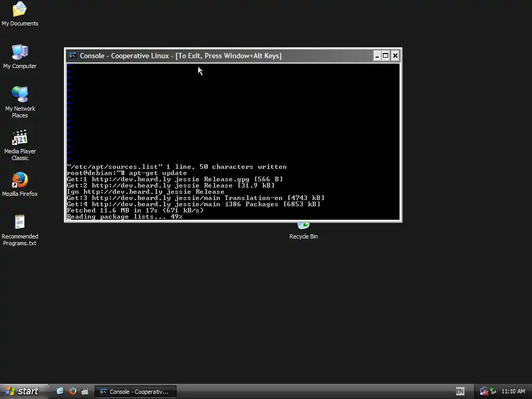Click the sources.list written message line
532x399 pixels.
(177, 167)
